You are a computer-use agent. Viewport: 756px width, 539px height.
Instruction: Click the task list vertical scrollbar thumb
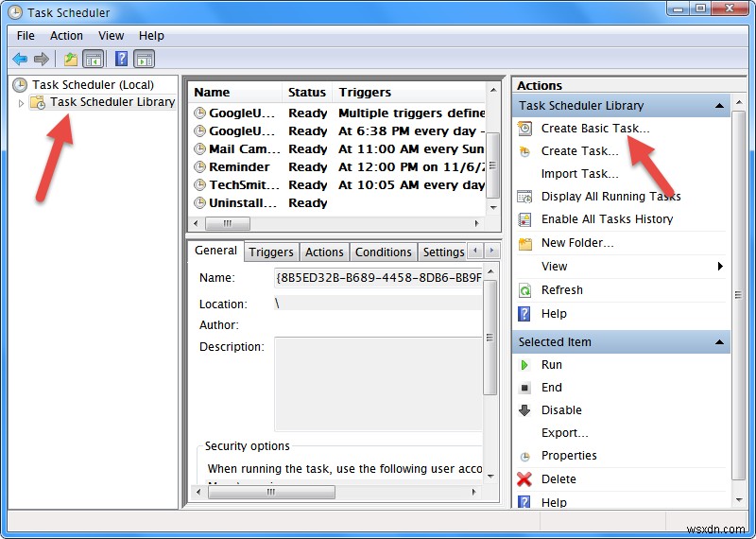pos(492,165)
